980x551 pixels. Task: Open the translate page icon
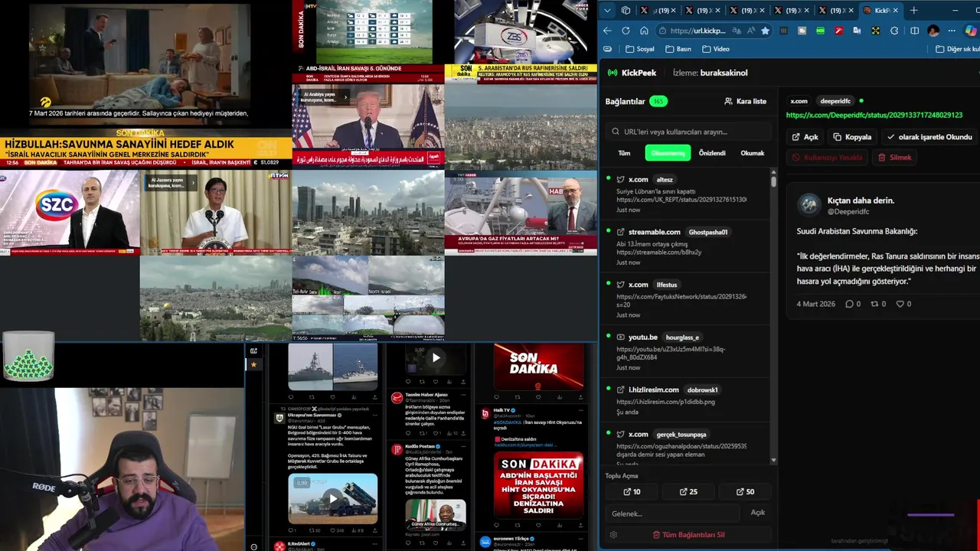[x=736, y=31]
